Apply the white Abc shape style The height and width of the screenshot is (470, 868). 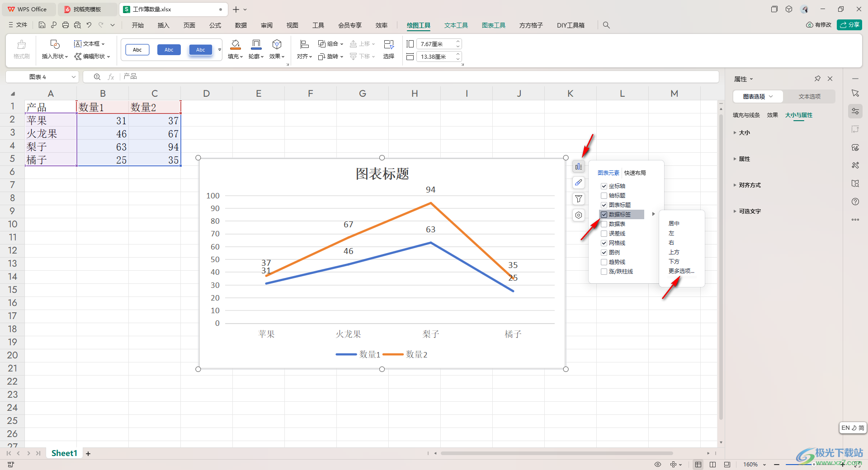pos(137,50)
